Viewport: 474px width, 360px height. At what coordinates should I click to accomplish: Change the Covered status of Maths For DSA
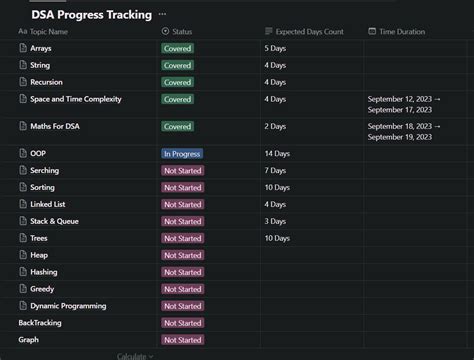[x=177, y=126]
